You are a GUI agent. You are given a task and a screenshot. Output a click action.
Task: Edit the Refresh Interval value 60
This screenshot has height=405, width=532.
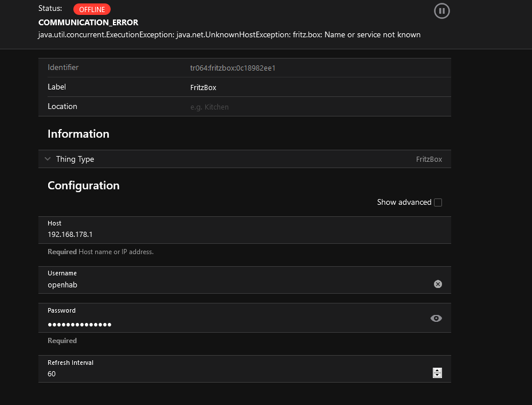pyautogui.click(x=229, y=373)
